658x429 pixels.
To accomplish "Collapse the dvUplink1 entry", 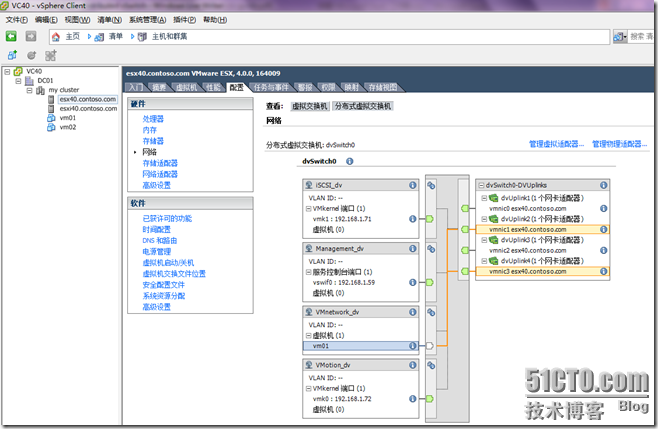I will [x=484, y=198].
